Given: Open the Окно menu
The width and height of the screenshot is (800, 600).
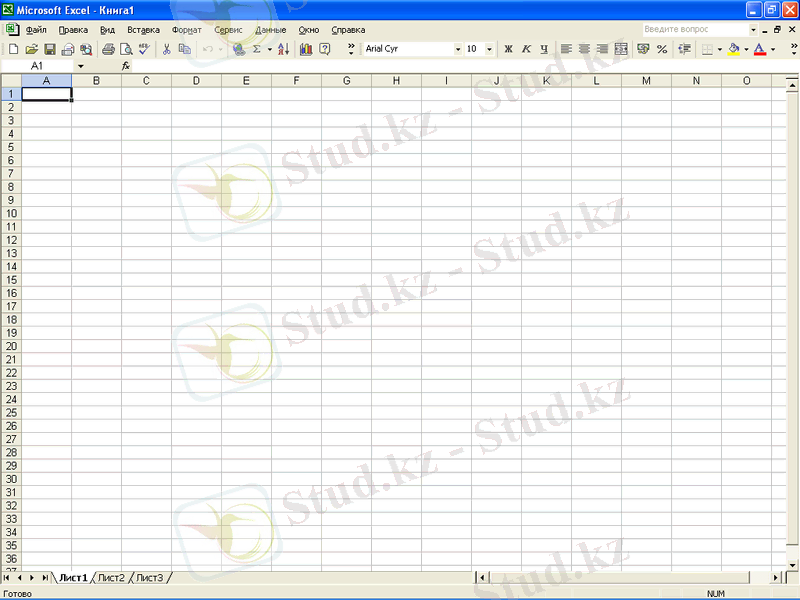Looking at the screenshot, I should 309,30.
